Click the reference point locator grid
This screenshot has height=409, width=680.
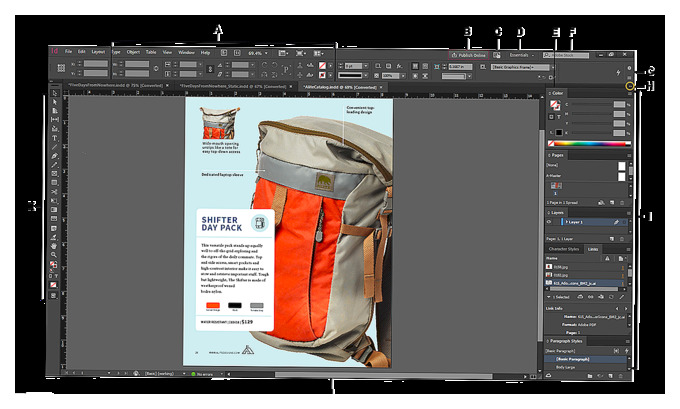(61, 68)
